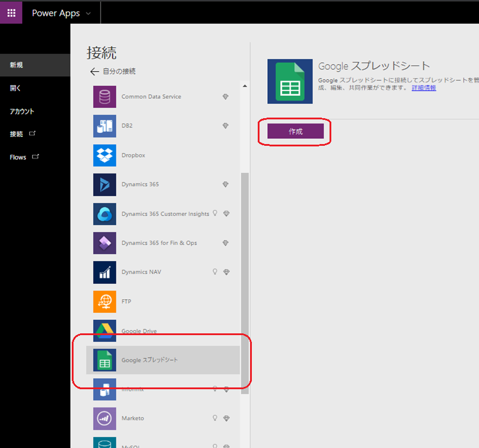Viewport: 479px width, 448px height.
Task: Open the 詳細情報 link
Action: (x=424, y=88)
